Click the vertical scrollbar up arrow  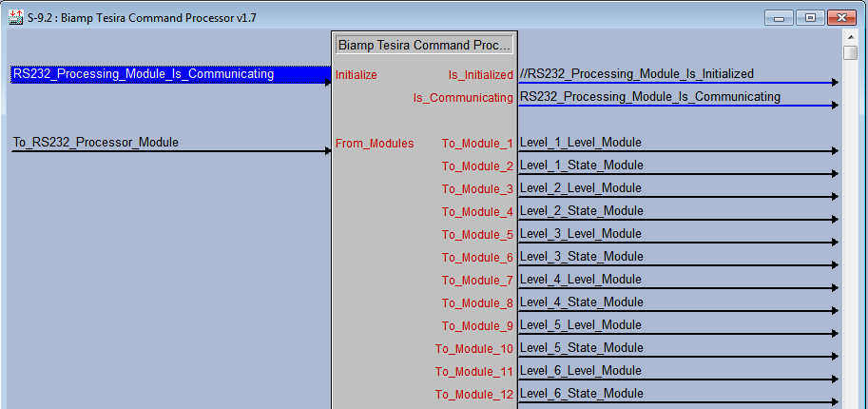(851, 37)
